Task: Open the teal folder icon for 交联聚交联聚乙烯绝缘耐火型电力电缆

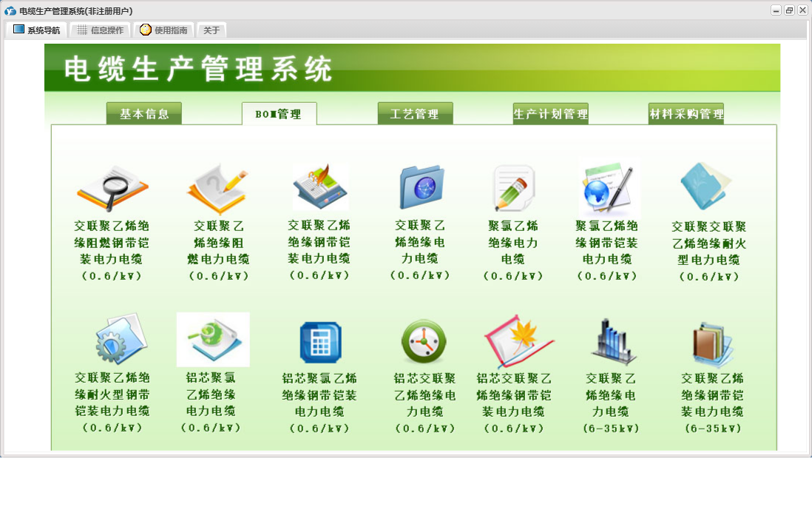Action: tap(706, 186)
